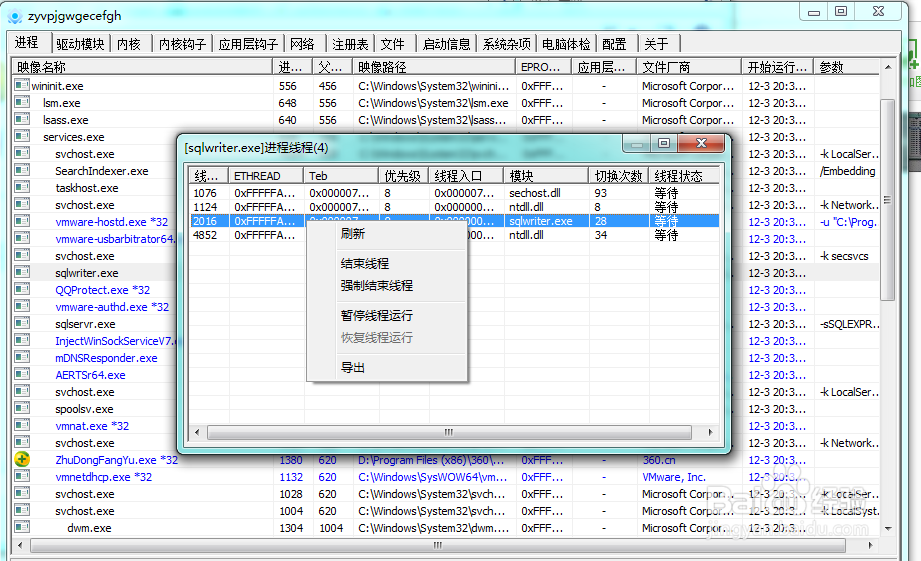The image size is (921, 561).
Task: Sort threads by 优先级 column header
Action: [x=404, y=176]
